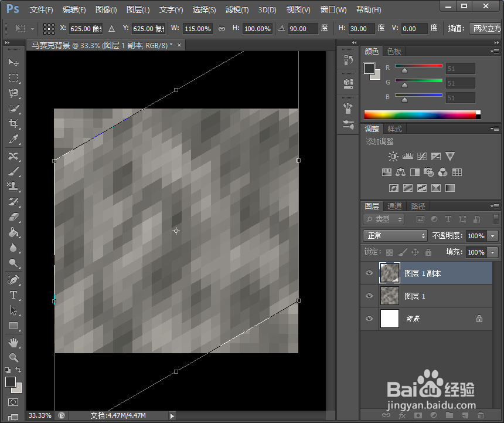The height and width of the screenshot is (423, 504).
Task: Toggle lock position
Action: coord(416,252)
